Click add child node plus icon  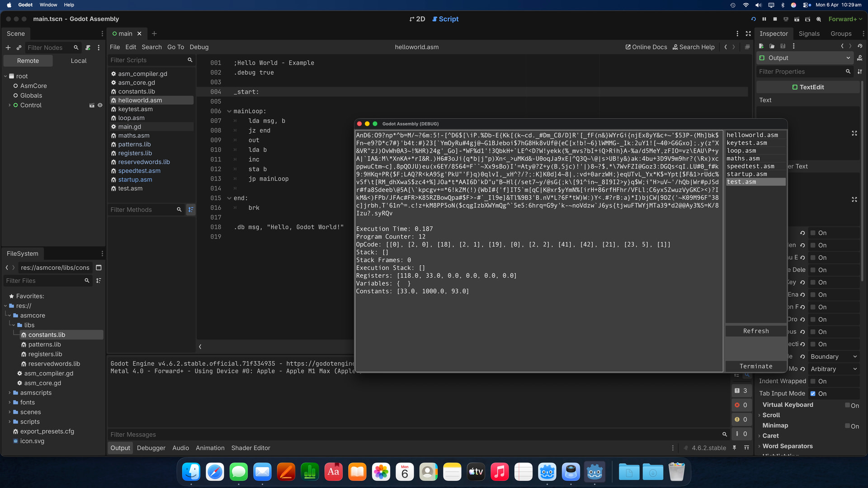(x=8, y=47)
